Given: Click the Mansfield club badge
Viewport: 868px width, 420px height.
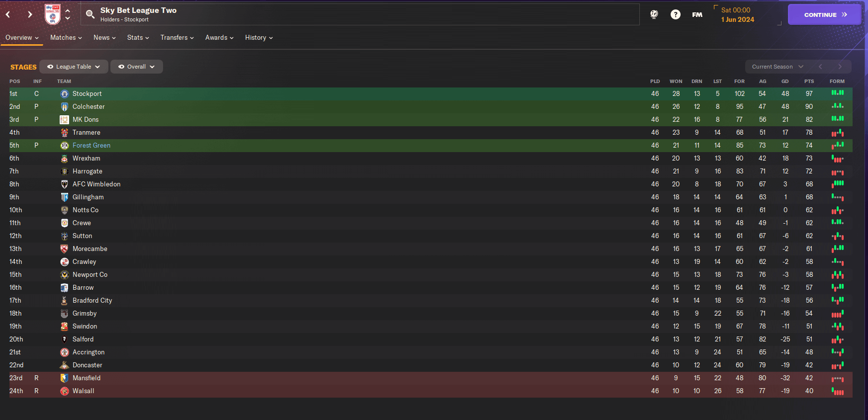Looking at the screenshot, I should (64, 378).
